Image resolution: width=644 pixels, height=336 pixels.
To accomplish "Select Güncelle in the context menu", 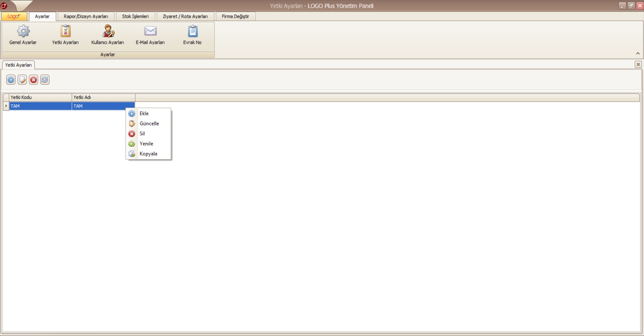I will [149, 124].
